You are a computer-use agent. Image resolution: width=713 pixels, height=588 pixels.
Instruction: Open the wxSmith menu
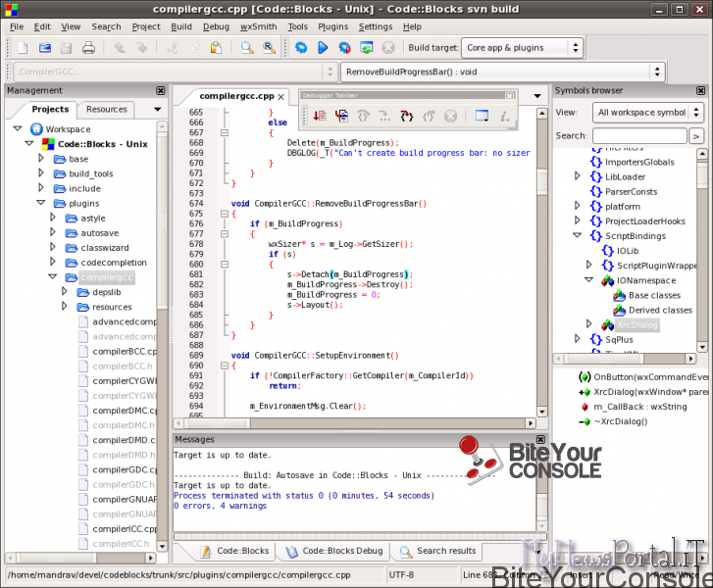(x=258, y=26)
